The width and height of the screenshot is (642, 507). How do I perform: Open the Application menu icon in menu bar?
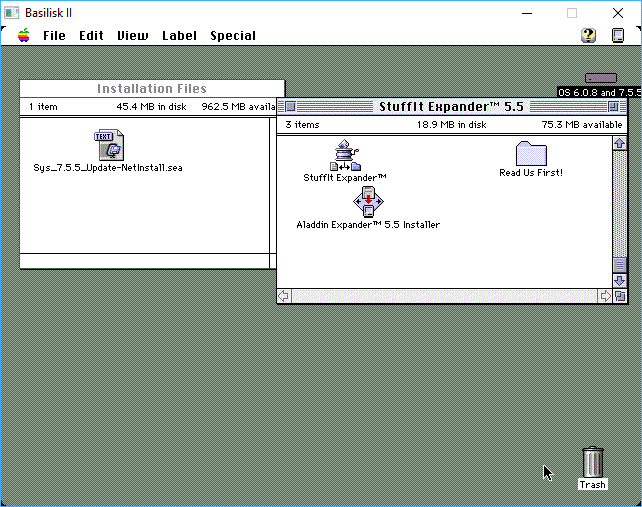tap(618, 35)
